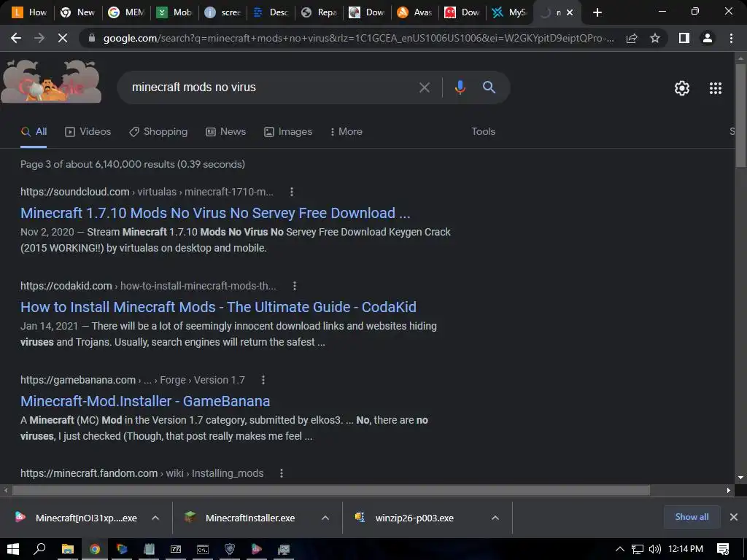
Task: Open the downloaded winzip26-p003.exe file
Action: coord(406,518)
